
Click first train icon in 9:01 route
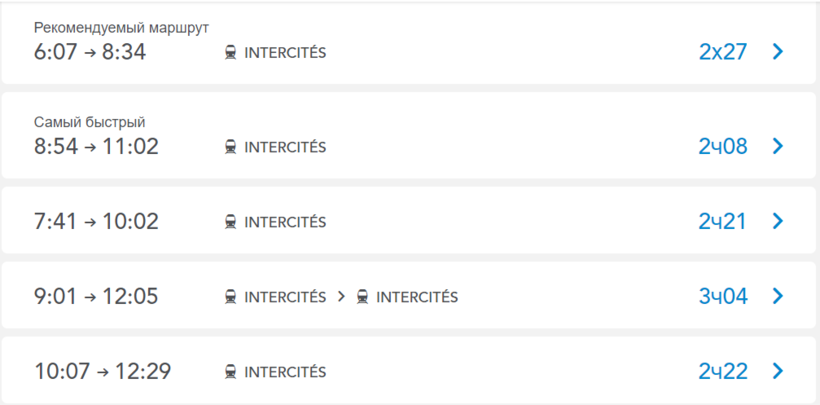231,297
